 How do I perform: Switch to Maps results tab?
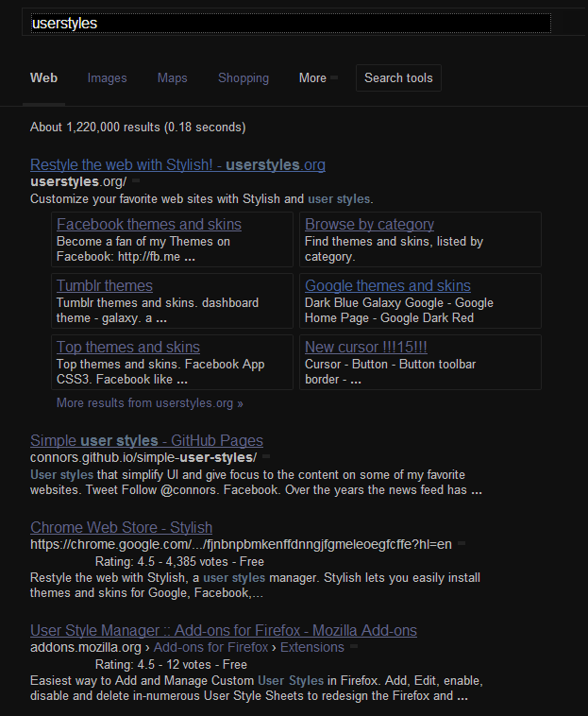coord(173,78)
